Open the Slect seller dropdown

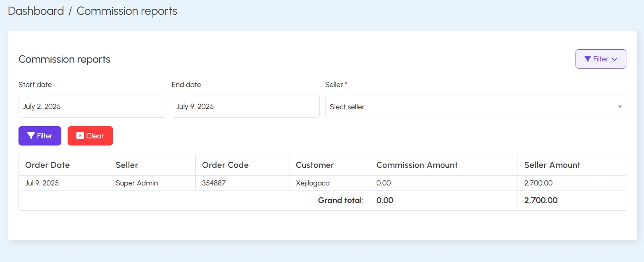coord(476,106)
